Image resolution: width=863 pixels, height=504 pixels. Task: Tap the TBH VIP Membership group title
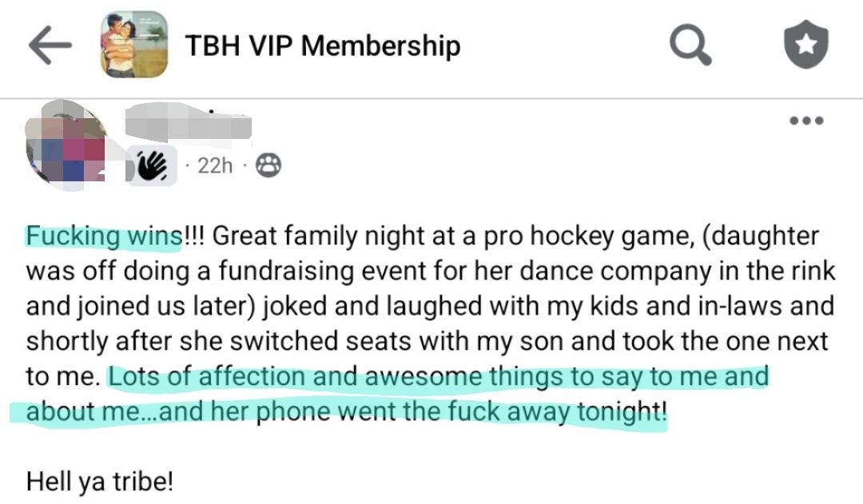click(x=323, y=46)
